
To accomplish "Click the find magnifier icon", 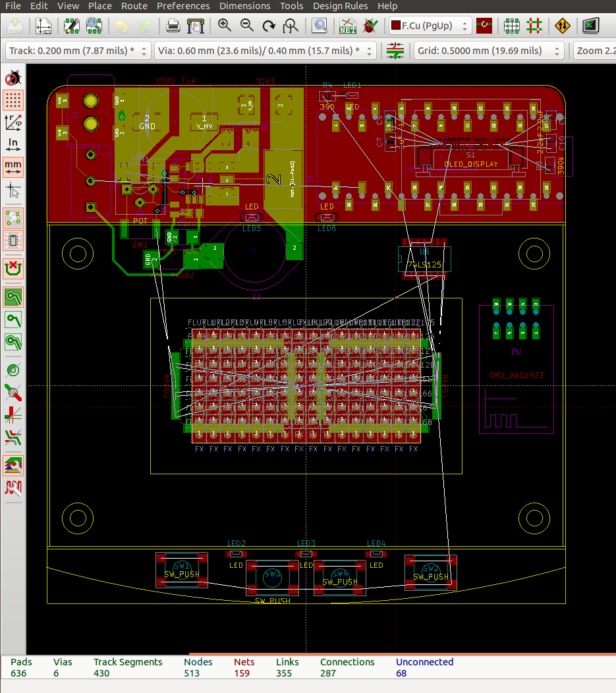I will [x=320, y=26].
